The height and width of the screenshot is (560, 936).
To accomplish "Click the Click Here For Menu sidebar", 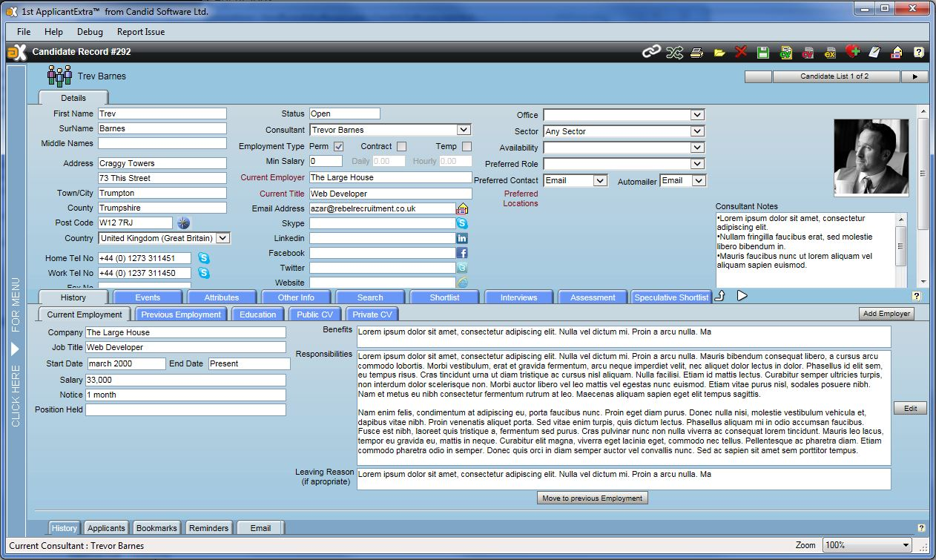I will [16, 352].
